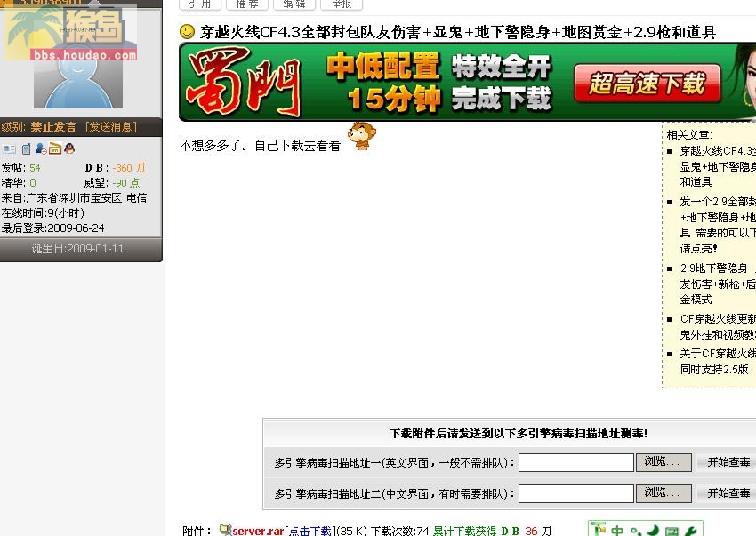Click the 蜀门 game logo in the banner

(244, 82)
